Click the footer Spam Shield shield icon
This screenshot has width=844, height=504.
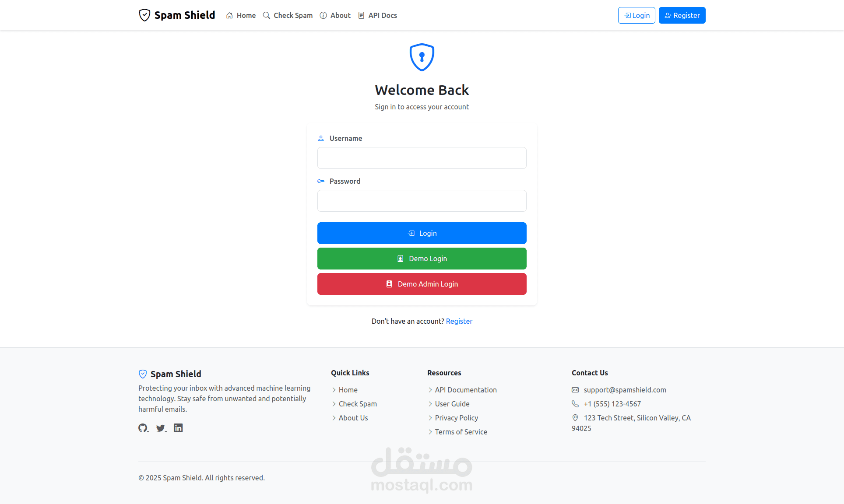tap(143, 374)
